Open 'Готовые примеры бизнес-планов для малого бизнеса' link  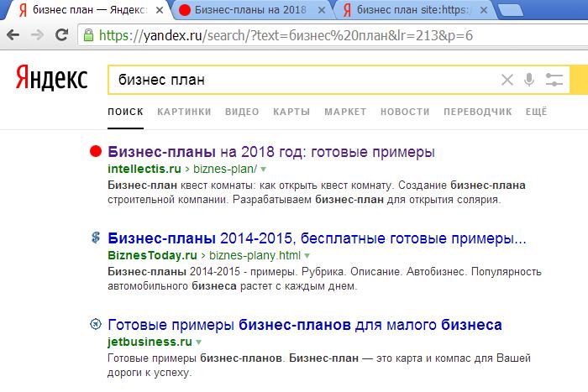pyautogui.click(x=305, y=324)
